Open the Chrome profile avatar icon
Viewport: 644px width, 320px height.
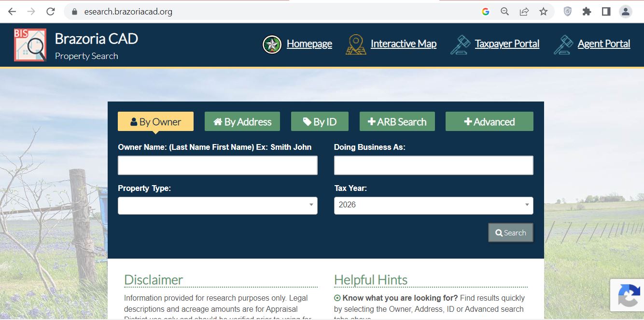pyautogui.click(x=626, y=12)
